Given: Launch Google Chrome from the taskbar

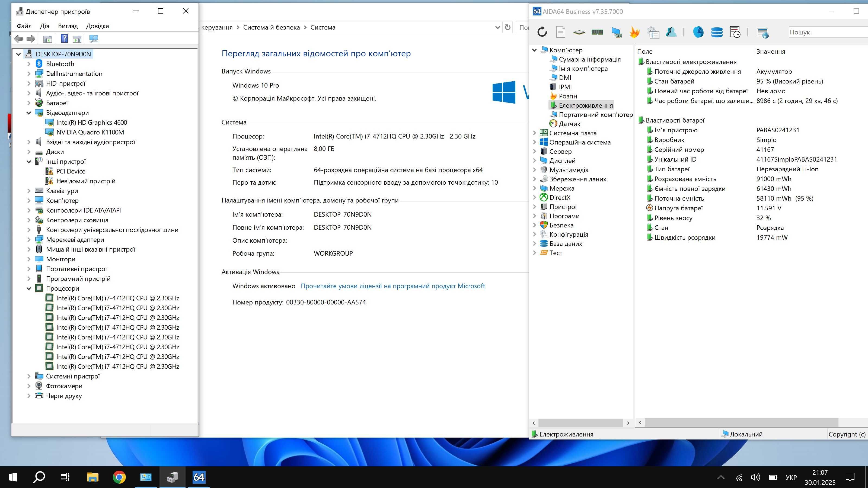Looking at the screenshot, I should 119,477.
